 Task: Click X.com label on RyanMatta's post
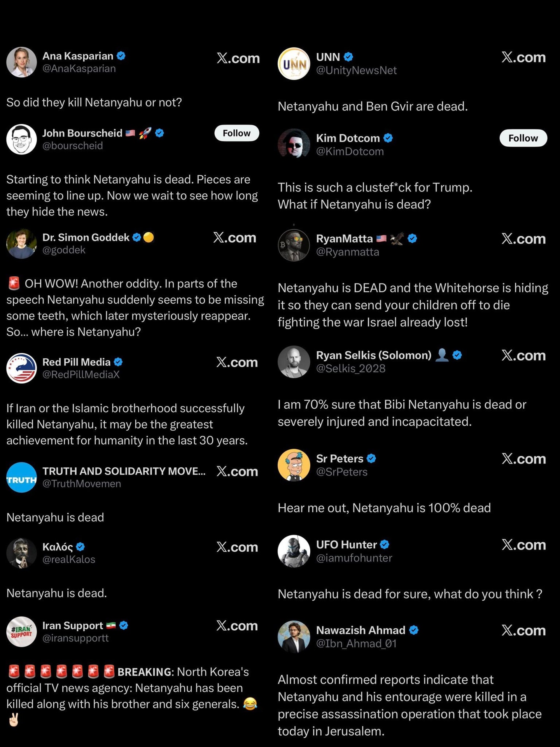point(523,239)
